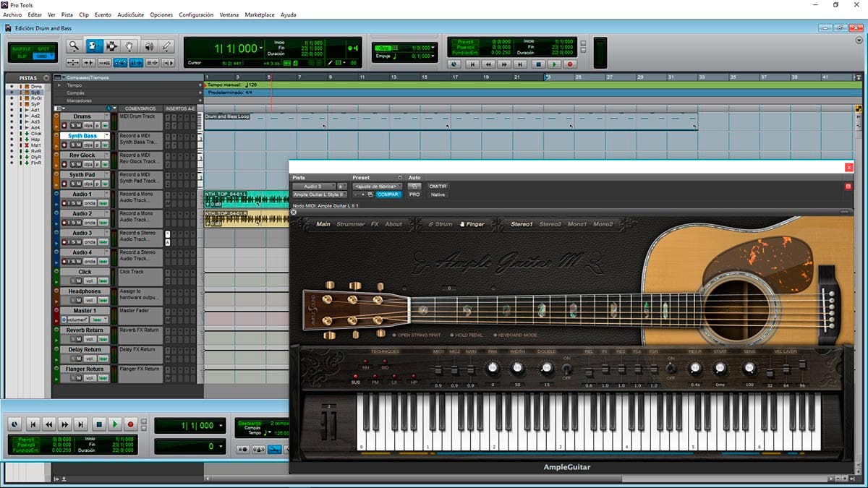Toggle the Doubler ON/OFF switch
The image size is (868, 488).
[x=566, y=368]
